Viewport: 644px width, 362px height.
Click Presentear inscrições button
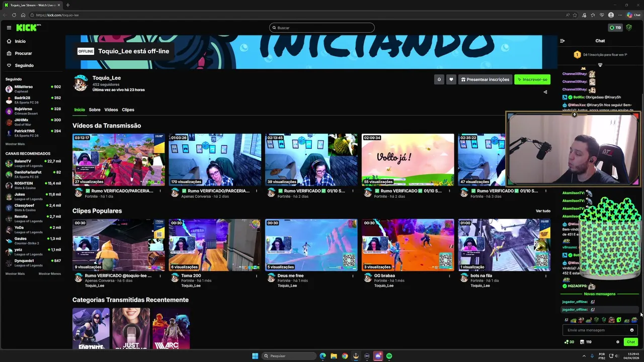coord(485,79)
